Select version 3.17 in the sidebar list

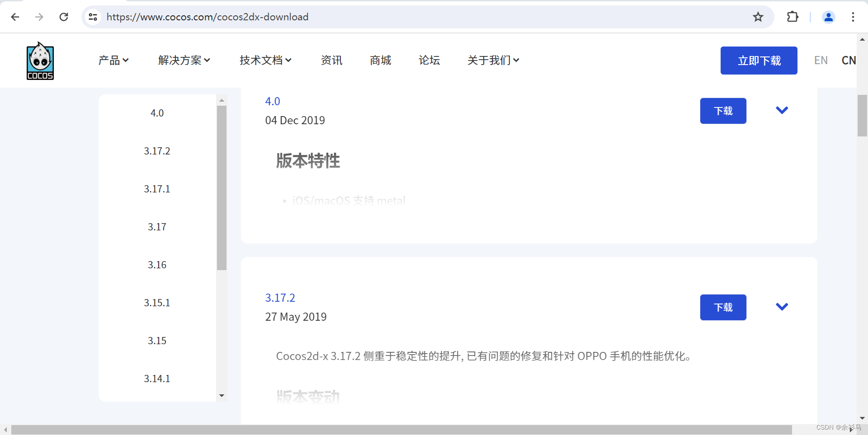(157, 227)
